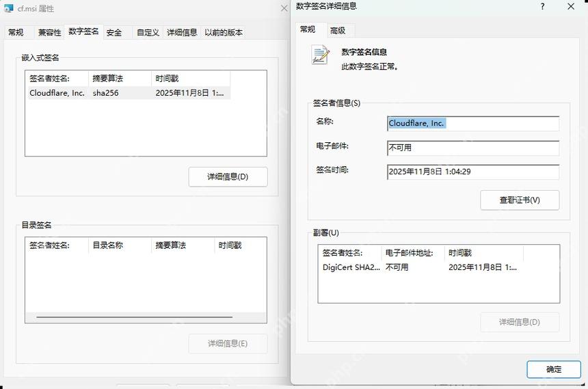
Task: Click 时间戳 column header in embedded signature list
Action: 191,79
